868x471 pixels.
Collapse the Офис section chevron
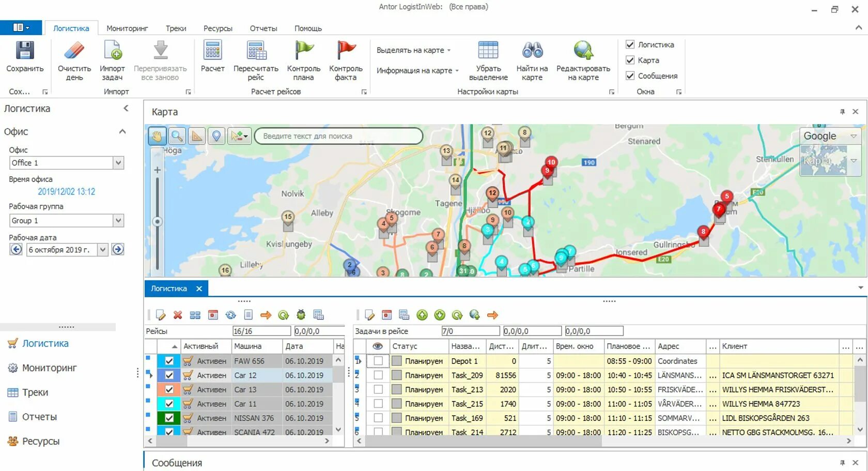(122, 131)
